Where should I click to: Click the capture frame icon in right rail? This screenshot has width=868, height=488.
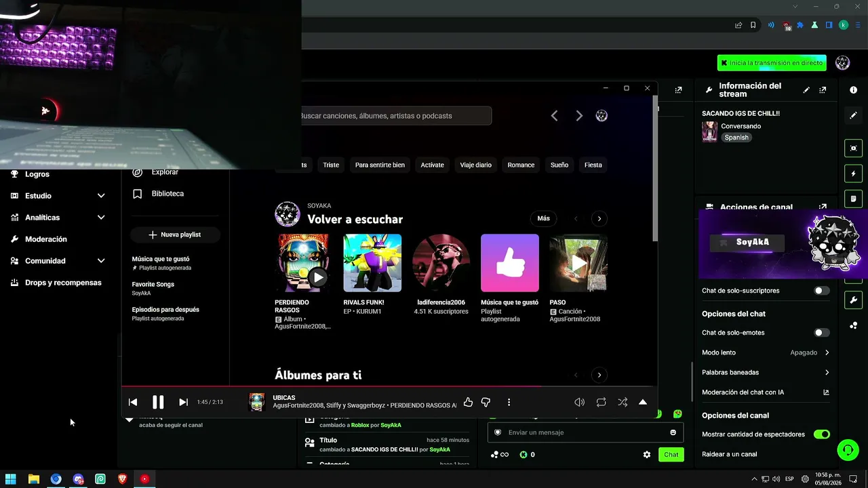tap(854, 148)
